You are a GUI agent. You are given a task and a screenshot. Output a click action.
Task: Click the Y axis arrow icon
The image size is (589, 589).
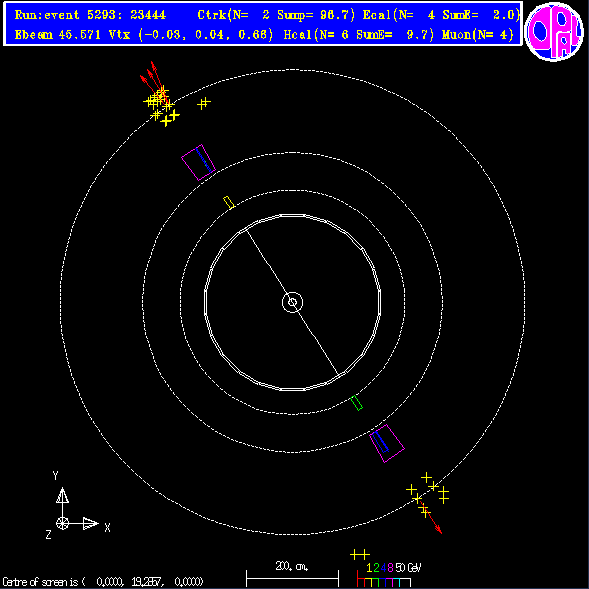(62, 496)
